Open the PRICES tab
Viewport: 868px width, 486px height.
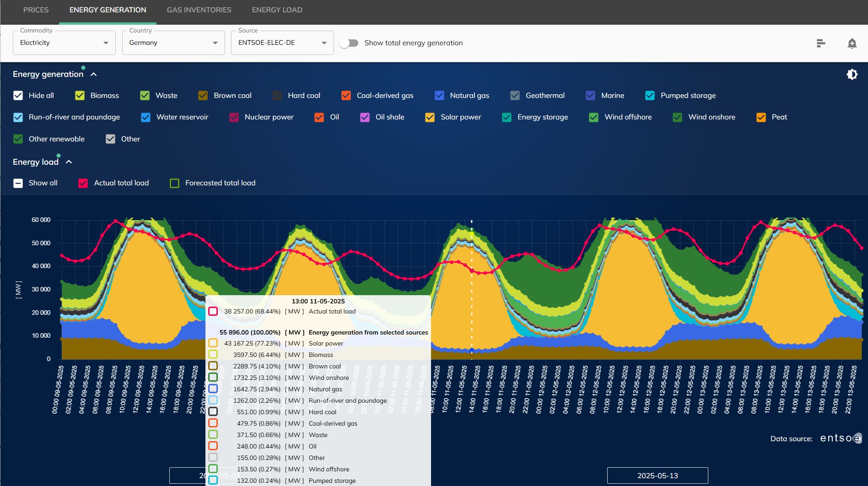(x=36, y=10)
